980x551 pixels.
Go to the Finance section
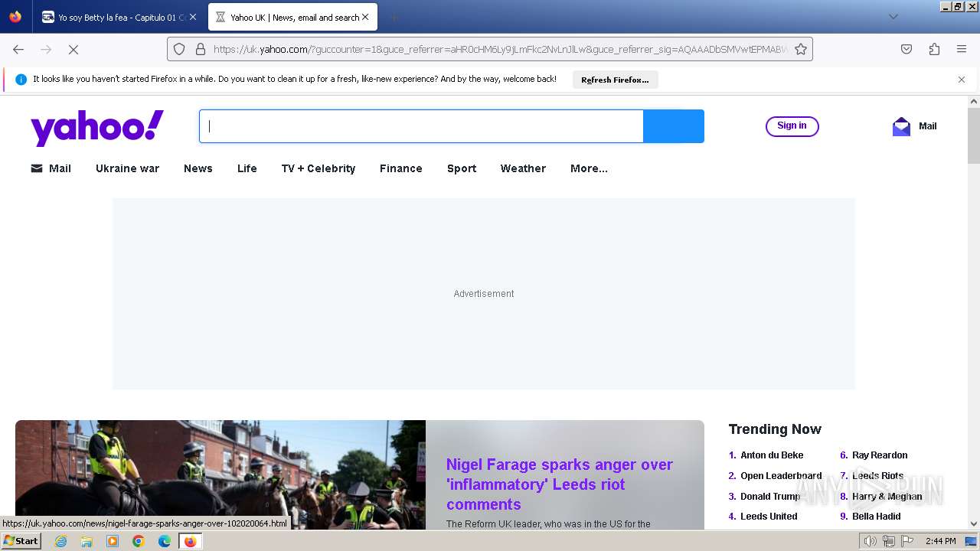(x=401, y=168)
